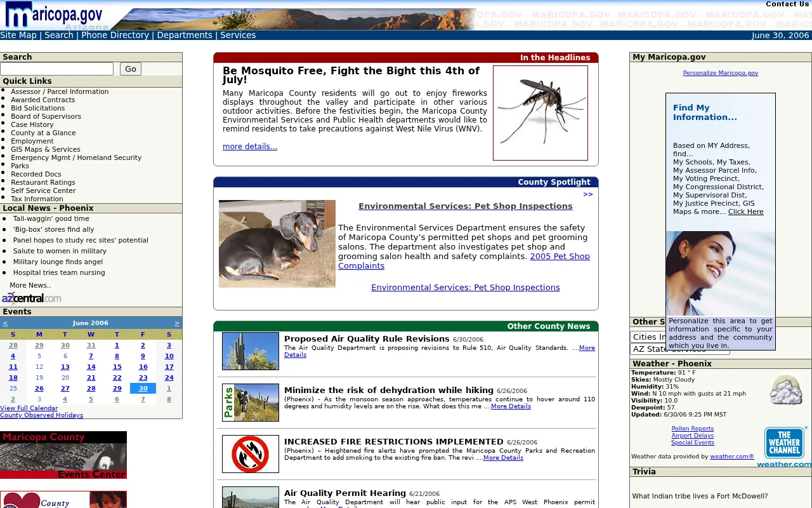Open Services in navigation bar
Viewport: 812px width, 508px height.
pos(238,35)
